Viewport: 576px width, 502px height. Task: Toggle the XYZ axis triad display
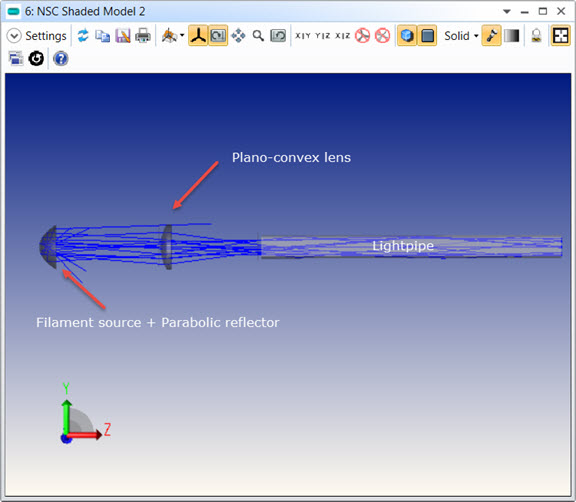coord(198,36)
